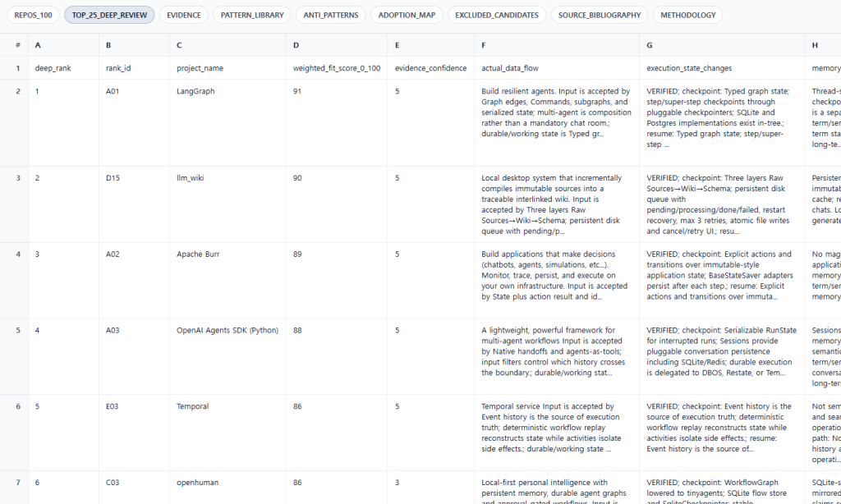Click the OpenAI Agents SDK (Python) cell

click(x=227, y=356)
